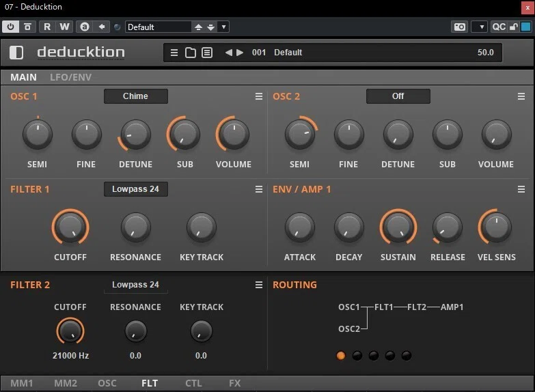The height and width of the screenshot is (392, 535).
Task: Enable Read automation R button
Action: click(47, 27)
